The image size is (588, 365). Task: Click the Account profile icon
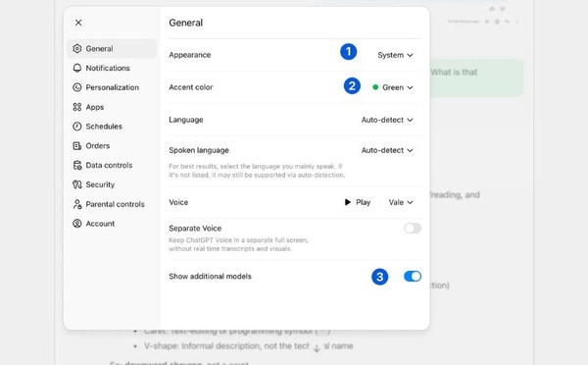[77, 224]
